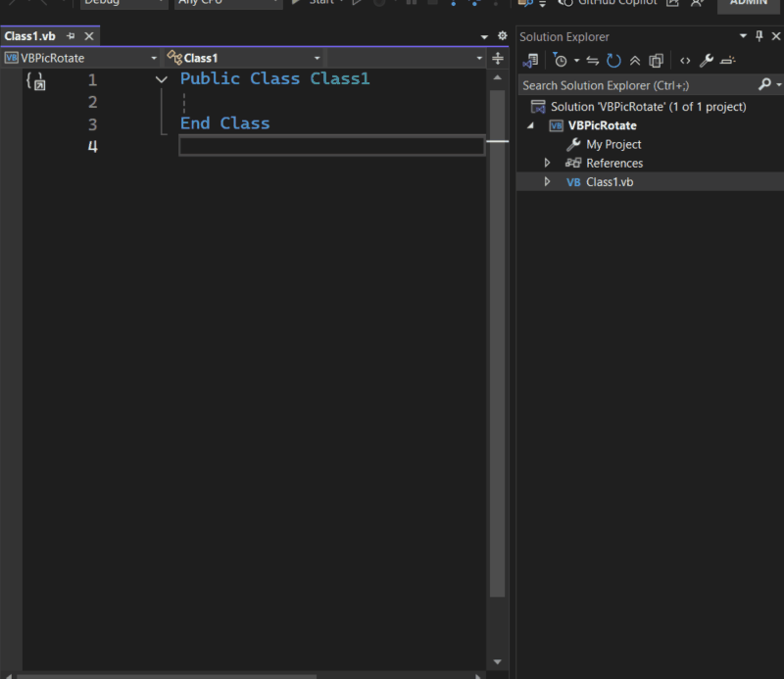Select Solution 'VBPicRotate' node

coord(648,107)
